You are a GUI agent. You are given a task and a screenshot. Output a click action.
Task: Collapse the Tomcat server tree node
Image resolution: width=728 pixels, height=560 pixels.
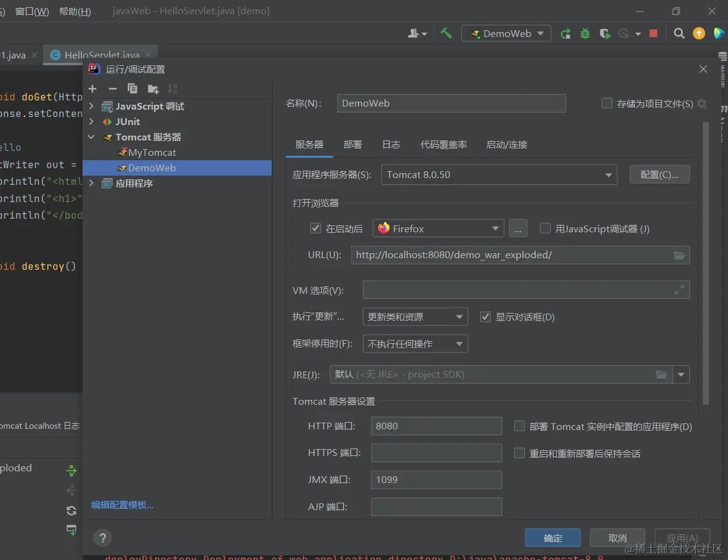[92, 137]
